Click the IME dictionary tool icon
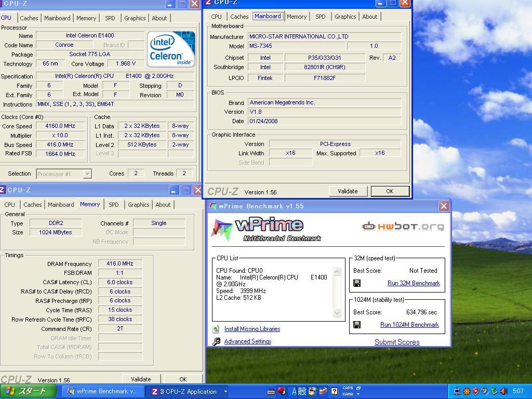 312,391
